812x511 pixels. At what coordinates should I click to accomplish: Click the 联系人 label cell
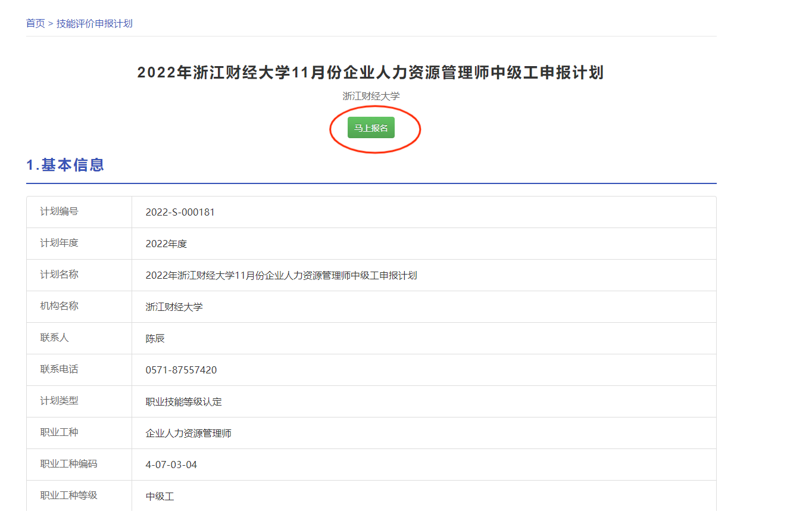click(79, 338)
